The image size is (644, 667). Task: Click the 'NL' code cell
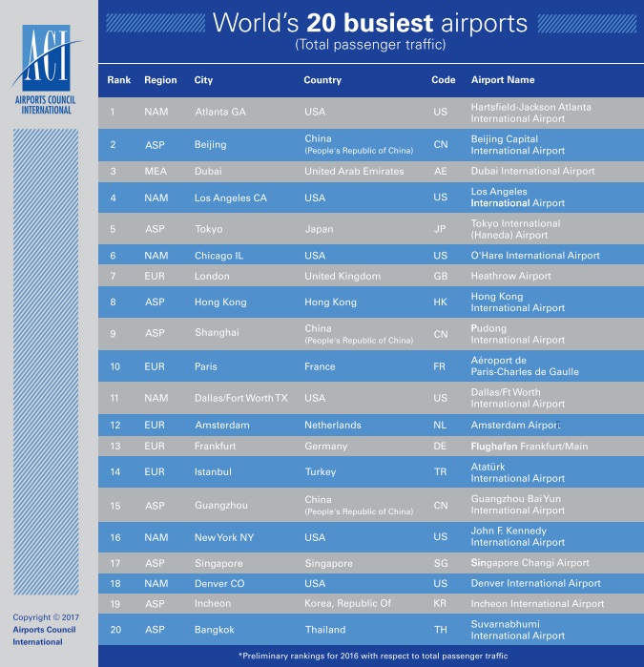tap(440, 425)
